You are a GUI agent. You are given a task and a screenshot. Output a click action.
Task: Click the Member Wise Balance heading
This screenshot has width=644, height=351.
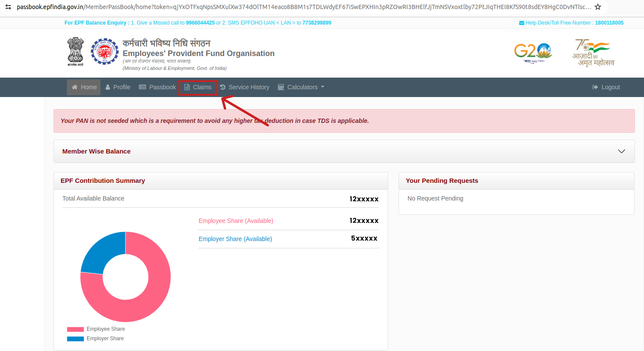coord(96,151)
